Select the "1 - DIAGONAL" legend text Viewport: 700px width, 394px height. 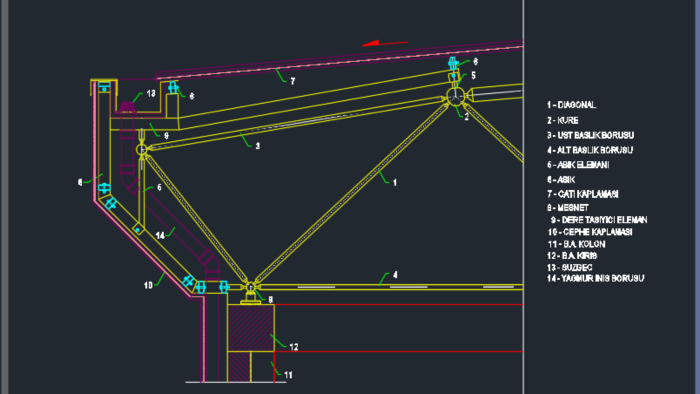[x=571, y=105]
